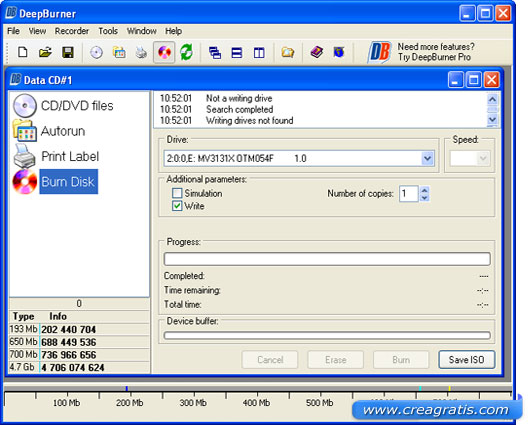530x425 pixels.
Task: Click the CD/DVD files disc toolbar icon
Action: (x=97, y=52)
